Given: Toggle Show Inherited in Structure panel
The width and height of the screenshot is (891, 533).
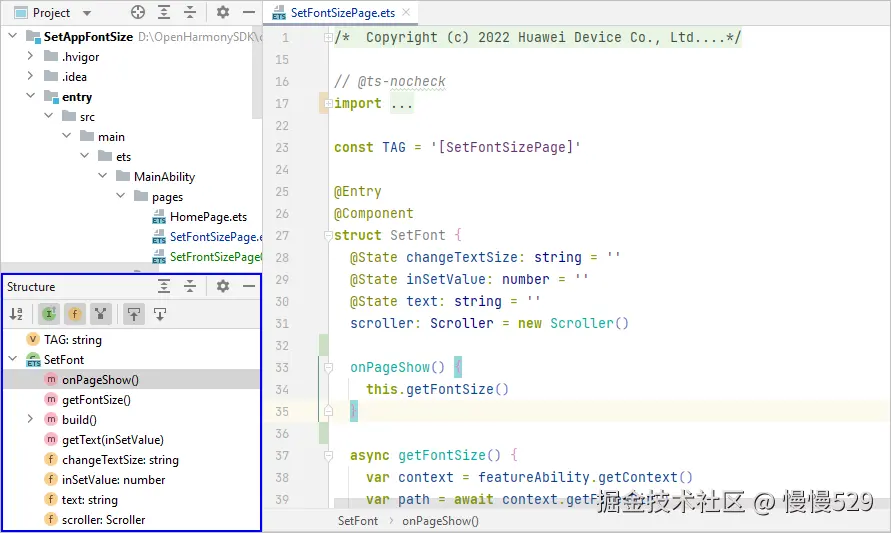Looking at the screenshot, I should 49,314.
